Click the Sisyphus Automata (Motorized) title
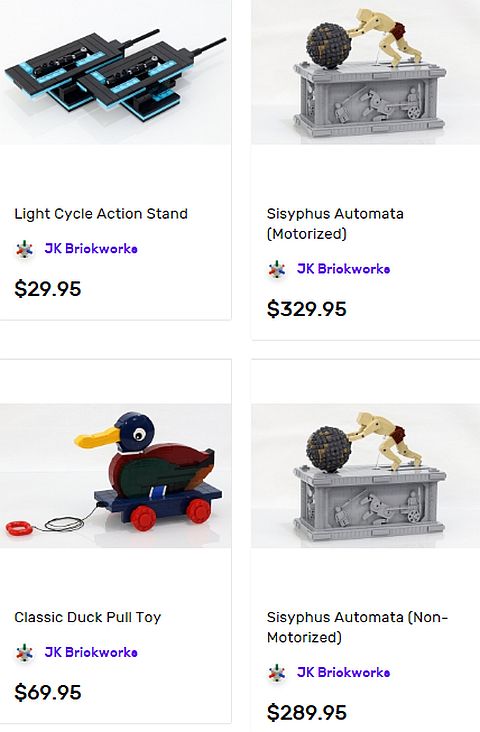The height and width of the screenshot is (732, 480). pos(335,224)
